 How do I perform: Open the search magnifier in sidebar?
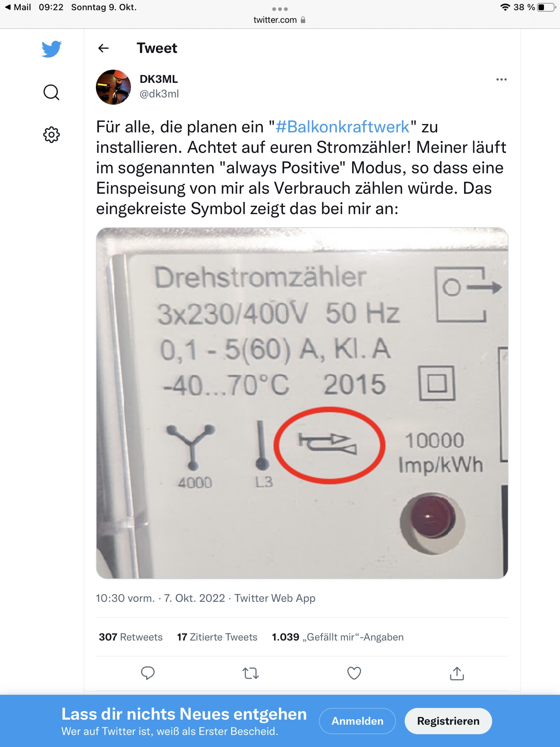(52, 92)
